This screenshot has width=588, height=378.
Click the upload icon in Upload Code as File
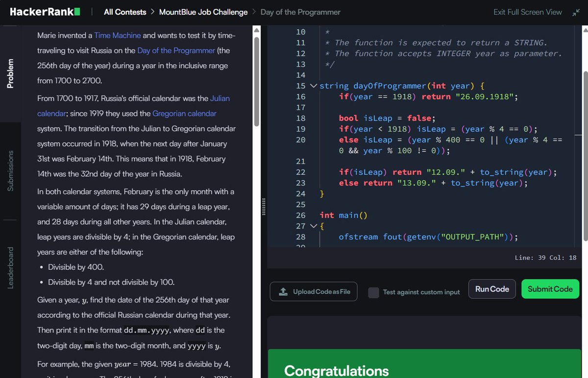tap(283, 292)
